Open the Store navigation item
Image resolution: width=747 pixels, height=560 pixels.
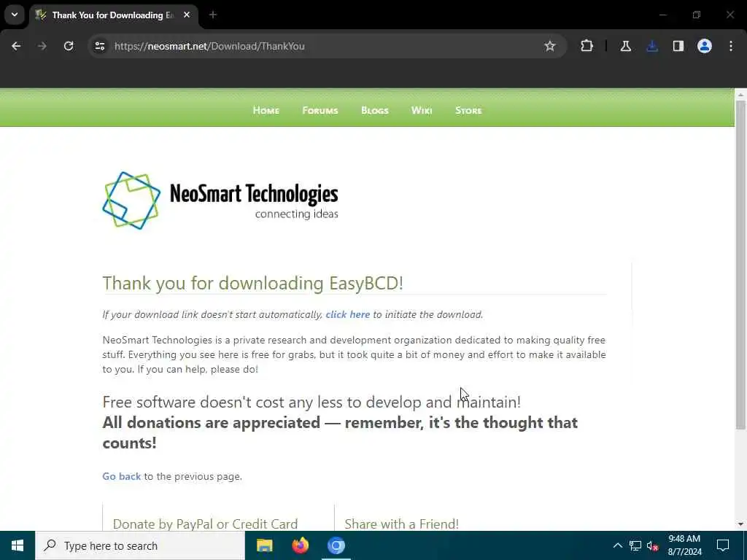(x=468, y=111)
